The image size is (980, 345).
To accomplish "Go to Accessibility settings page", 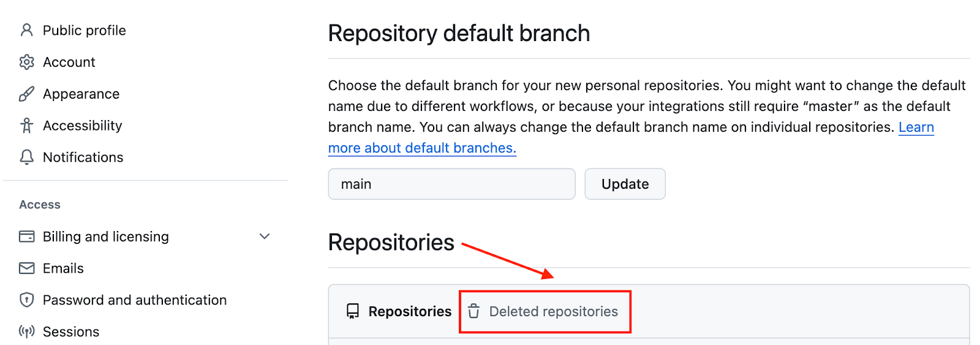I will (82, 126).
